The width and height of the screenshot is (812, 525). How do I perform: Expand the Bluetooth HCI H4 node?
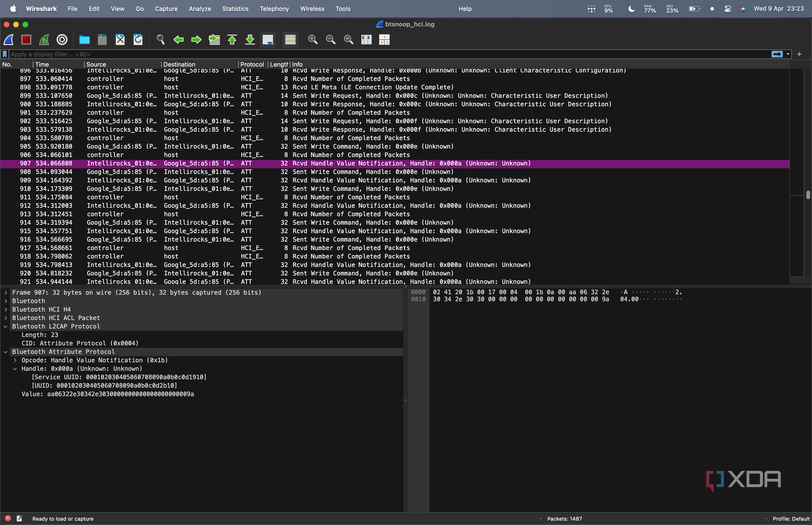[6, 309]
